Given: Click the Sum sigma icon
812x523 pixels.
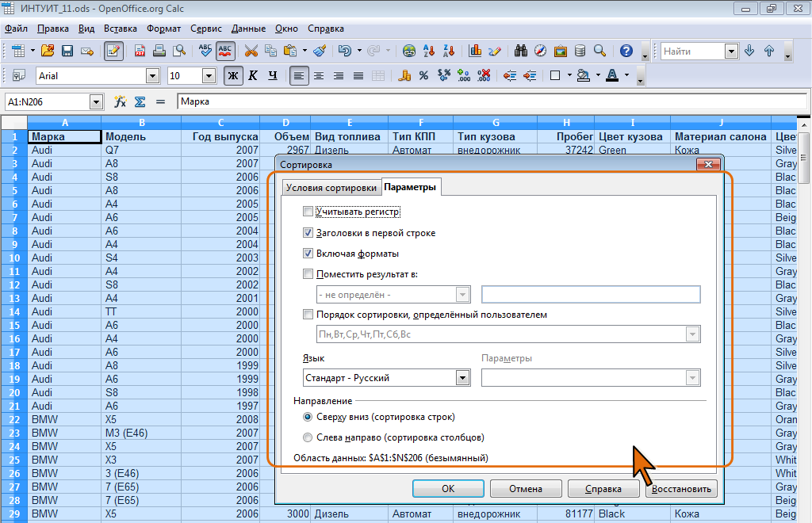Looking at the screenshot, I should pos(140,101).
